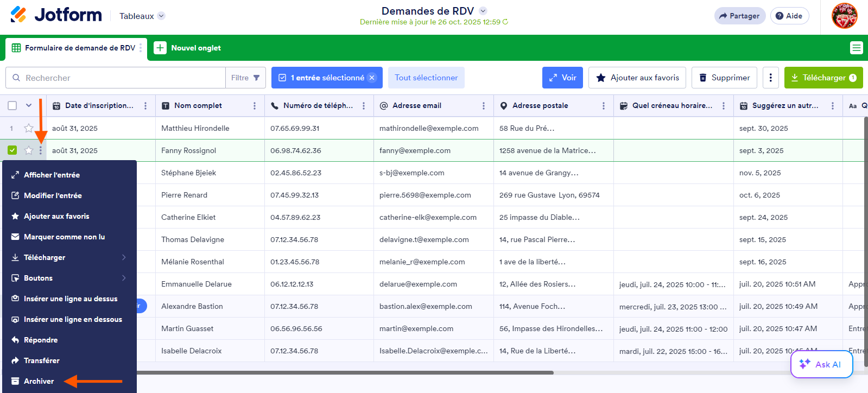Expand the Télécharger submenu in context menu
This screenshot has width=868, height=393.
tap(69, 257)
